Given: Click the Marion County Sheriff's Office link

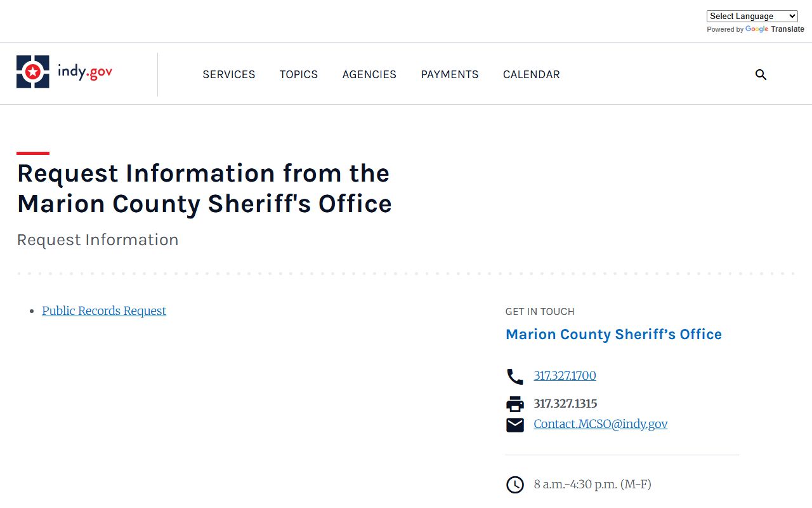Looking at the screenshot, I should click(x=613, y=335).
